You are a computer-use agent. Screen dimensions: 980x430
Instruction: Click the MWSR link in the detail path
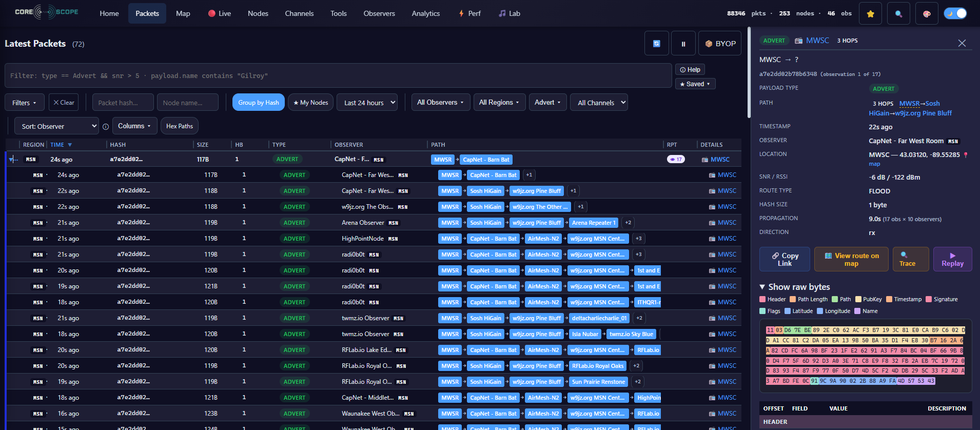click(x=909, y=104)
